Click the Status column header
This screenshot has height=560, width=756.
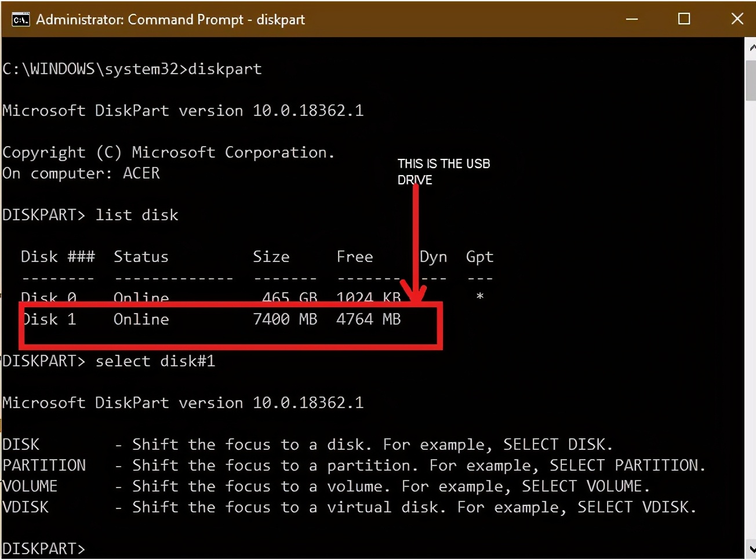(141, 257)
